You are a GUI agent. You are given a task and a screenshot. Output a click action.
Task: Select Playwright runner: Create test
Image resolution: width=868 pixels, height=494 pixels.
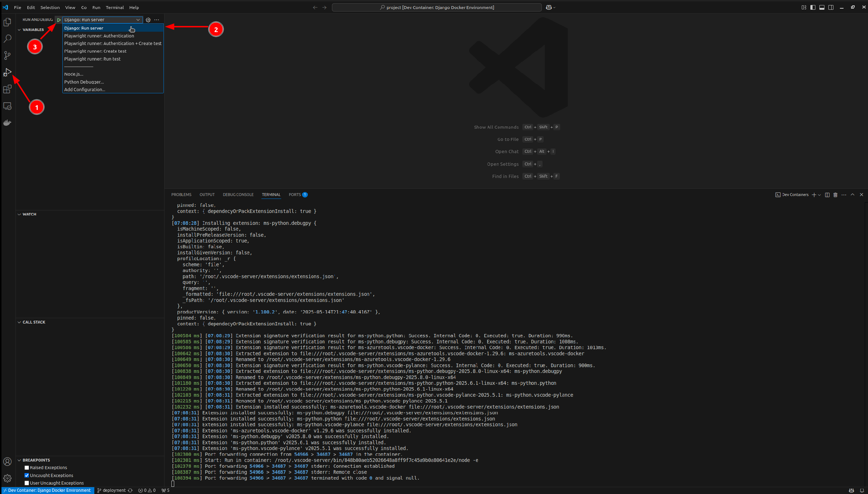(113, 51)
